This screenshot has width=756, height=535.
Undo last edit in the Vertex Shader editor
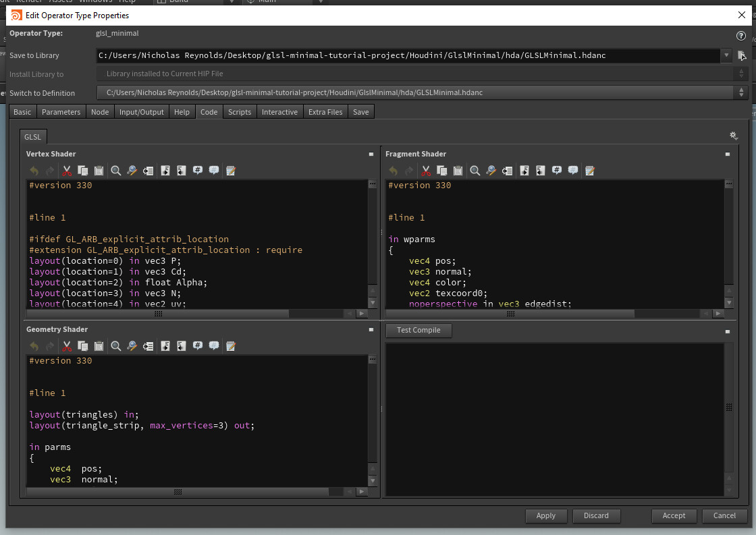[32, 171]
